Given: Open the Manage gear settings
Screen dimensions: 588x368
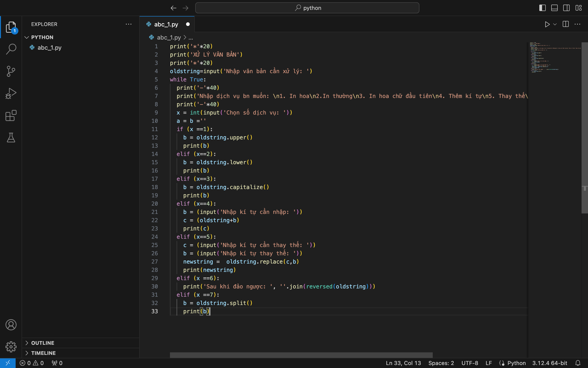Looking at the screenshot, I should pos(11,347).
